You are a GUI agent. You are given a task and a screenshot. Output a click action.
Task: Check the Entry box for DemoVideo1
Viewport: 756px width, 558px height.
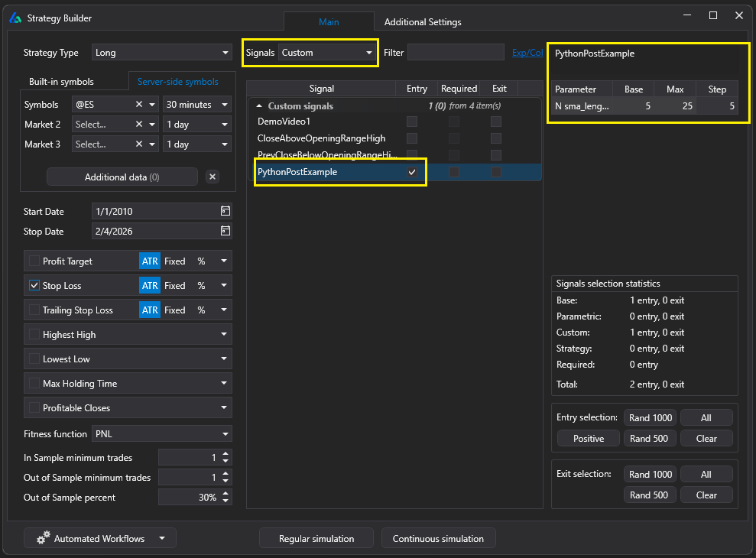(412, 122)
